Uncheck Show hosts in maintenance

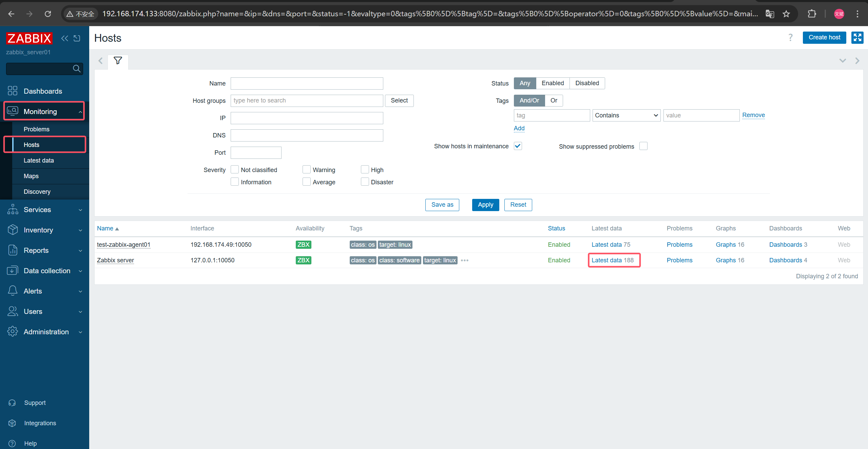[x=518, y=146]
